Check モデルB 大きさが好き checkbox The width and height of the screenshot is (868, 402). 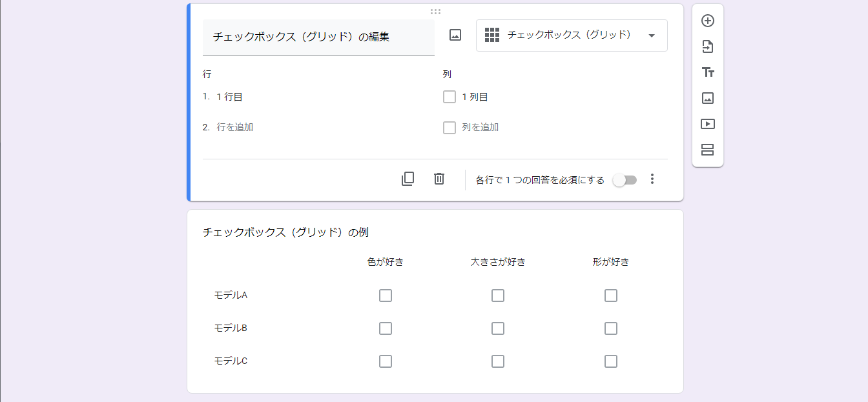pos(497,328)
